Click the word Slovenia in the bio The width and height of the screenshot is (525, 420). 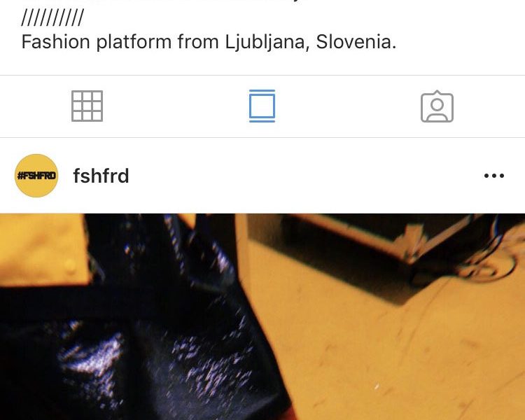point(356,42)
